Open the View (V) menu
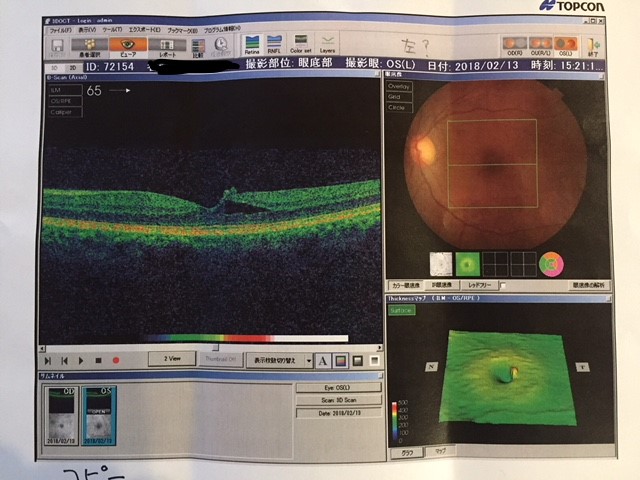Screen dimensions: 640x480 pos(87,30)
